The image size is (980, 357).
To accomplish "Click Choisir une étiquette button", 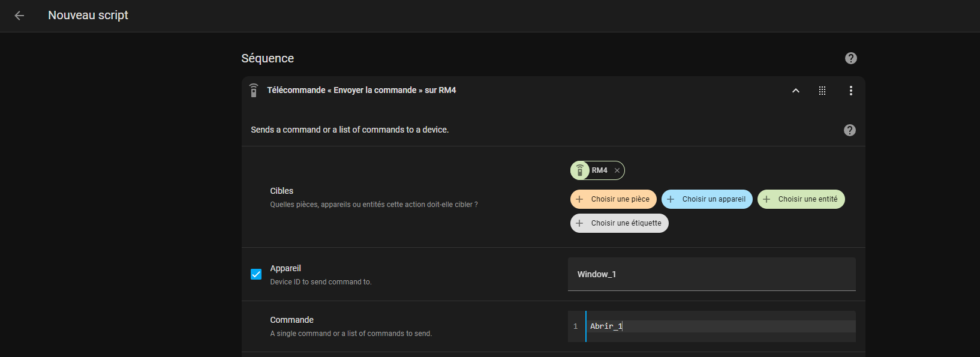I will 619,223.
